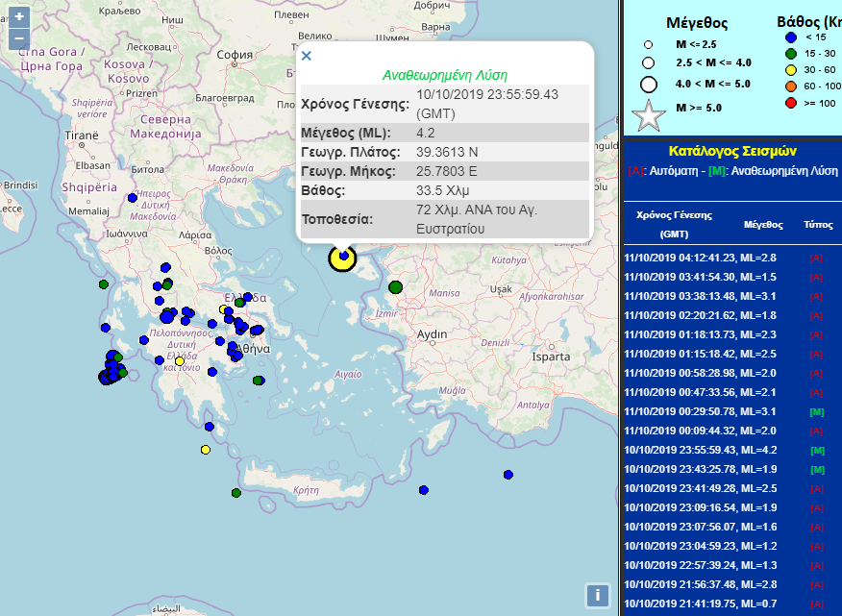The height and width of the screenshot is (616, 842).
Task: Zoom in the map with plus button
Action: (x=18, y=17)
